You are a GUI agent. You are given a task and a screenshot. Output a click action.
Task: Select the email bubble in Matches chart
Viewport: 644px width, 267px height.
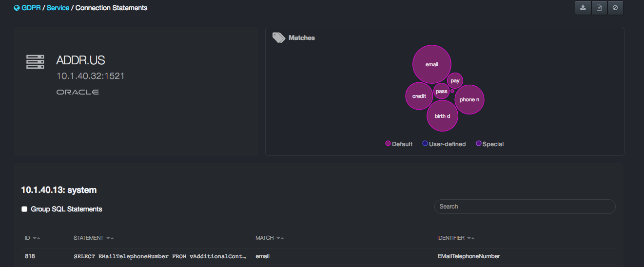[431, 64]
